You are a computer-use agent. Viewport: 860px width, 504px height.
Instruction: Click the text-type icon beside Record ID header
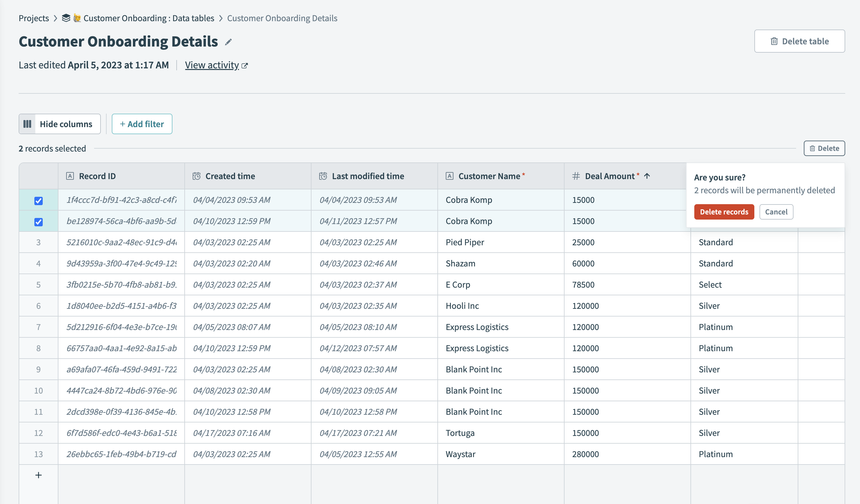pos(70,176)
